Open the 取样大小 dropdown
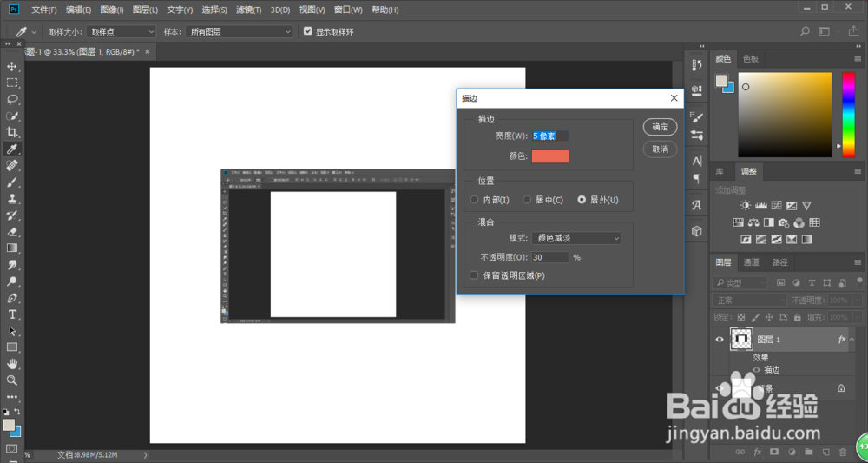The width and height of the screenshot is (868, 463). pyautogui.click(x=122, y=32)
